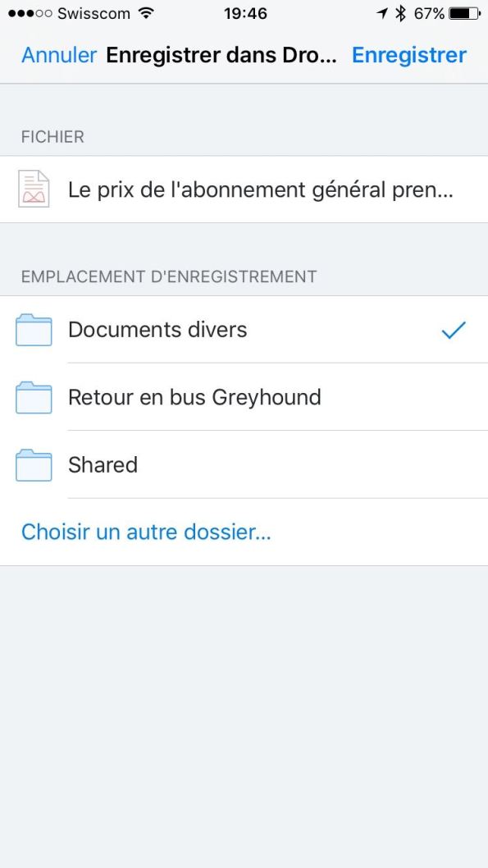Click the Documents divers folder icon
The image size is (488, 868).
pos(33,329)
